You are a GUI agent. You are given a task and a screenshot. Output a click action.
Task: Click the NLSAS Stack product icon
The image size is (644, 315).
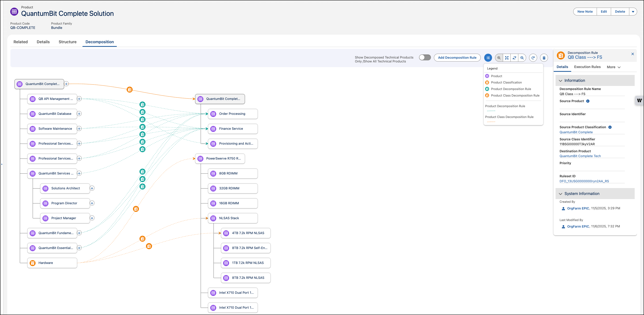click(x=213, y=218)
